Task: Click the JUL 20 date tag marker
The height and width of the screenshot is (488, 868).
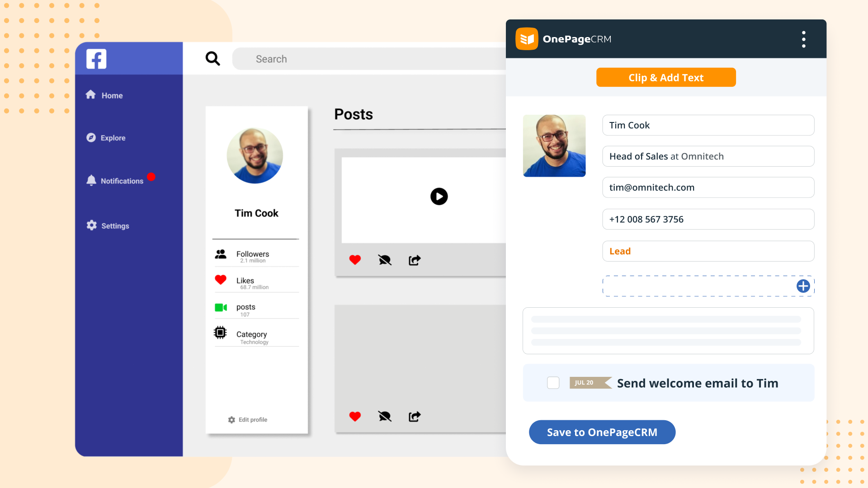Action: coord(584,383)
